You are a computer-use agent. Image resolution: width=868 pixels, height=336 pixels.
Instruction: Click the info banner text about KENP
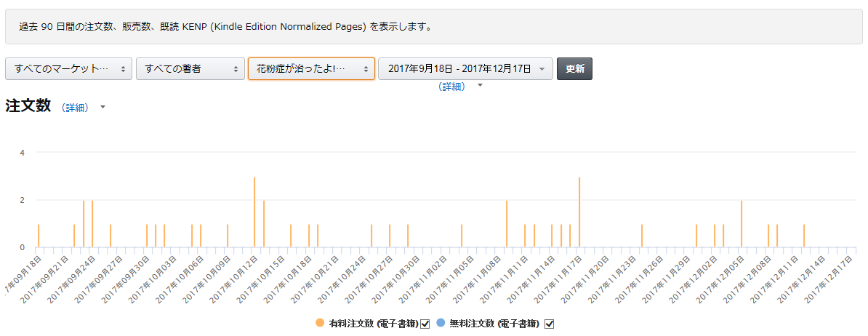(x=225, y=27)
